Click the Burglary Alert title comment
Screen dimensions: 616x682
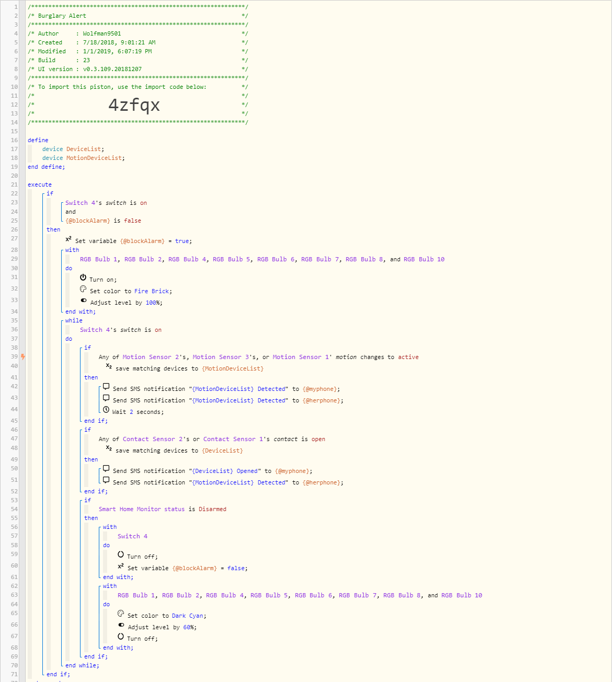pos(62,16)
